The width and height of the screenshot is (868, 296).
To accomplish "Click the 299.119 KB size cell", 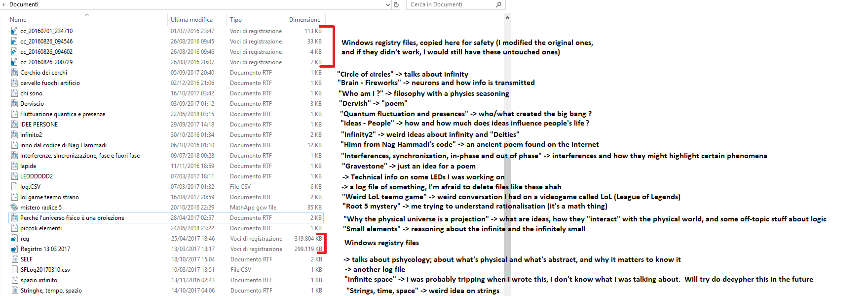I will pyautogui.click(x=308, y=249).
